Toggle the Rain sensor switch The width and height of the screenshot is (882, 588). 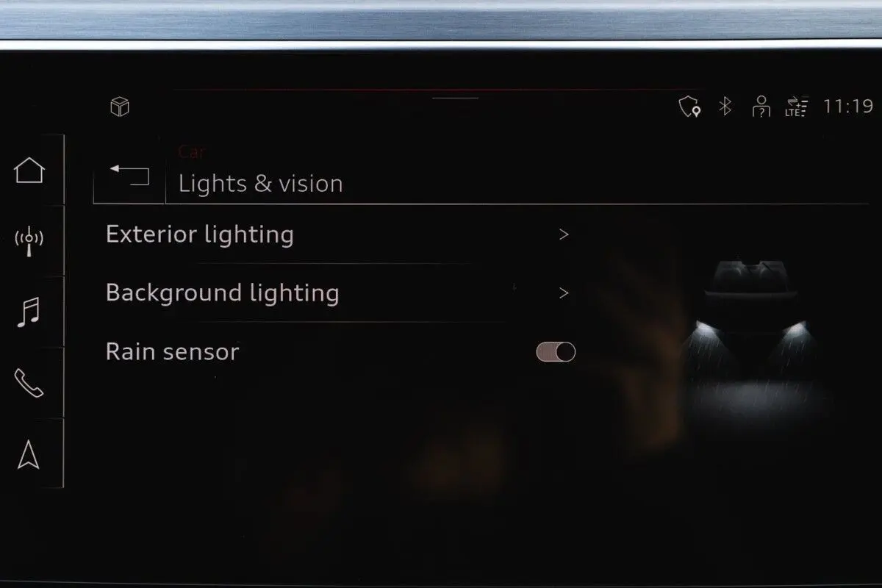[x=556, y=352]
